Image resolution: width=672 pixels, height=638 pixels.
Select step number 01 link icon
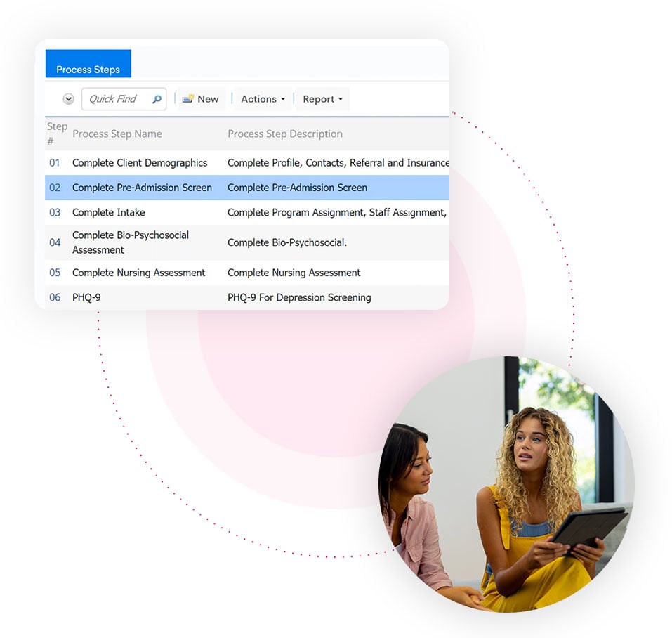point(54,162)
